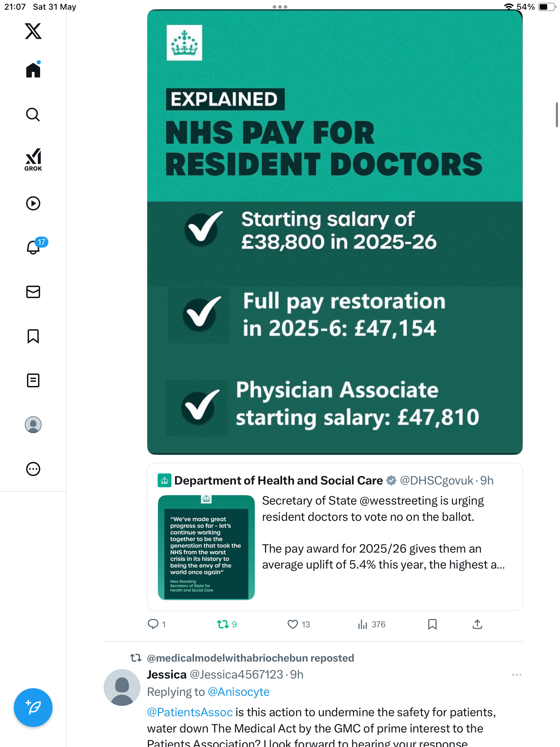Open the Lists page icon
Viewport: 560px width, 747px height.
coord(33,380)
